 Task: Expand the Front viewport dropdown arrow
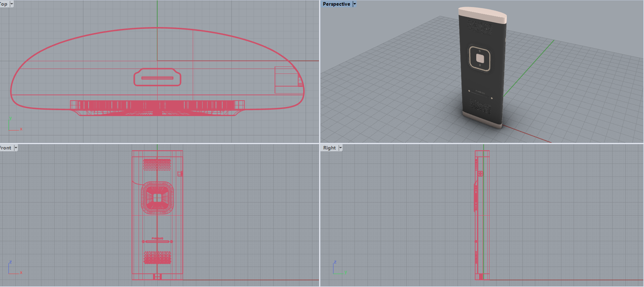16,148
